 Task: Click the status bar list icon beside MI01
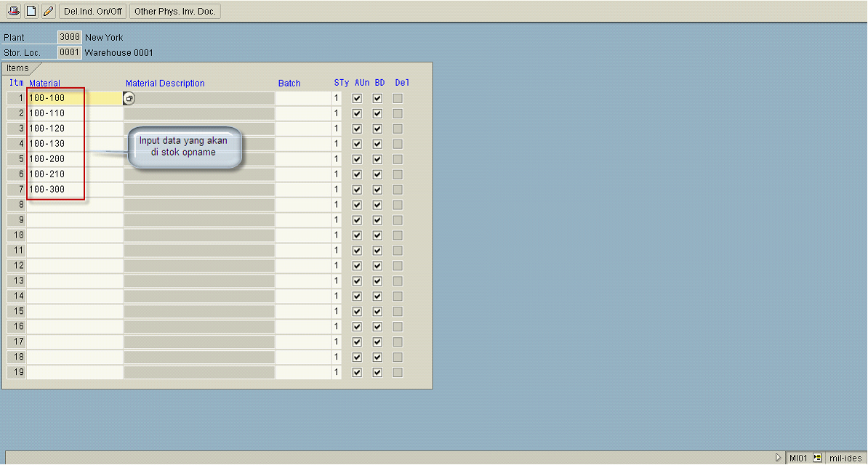817,458
